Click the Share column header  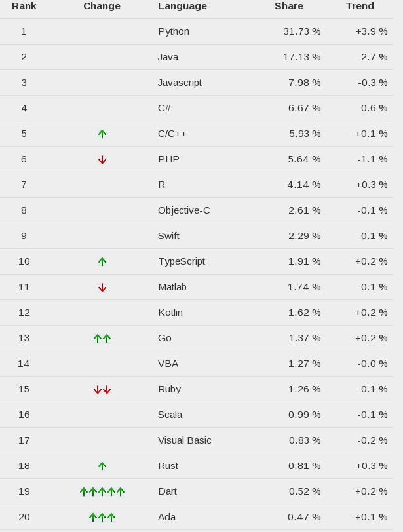[x=289, y=6]
